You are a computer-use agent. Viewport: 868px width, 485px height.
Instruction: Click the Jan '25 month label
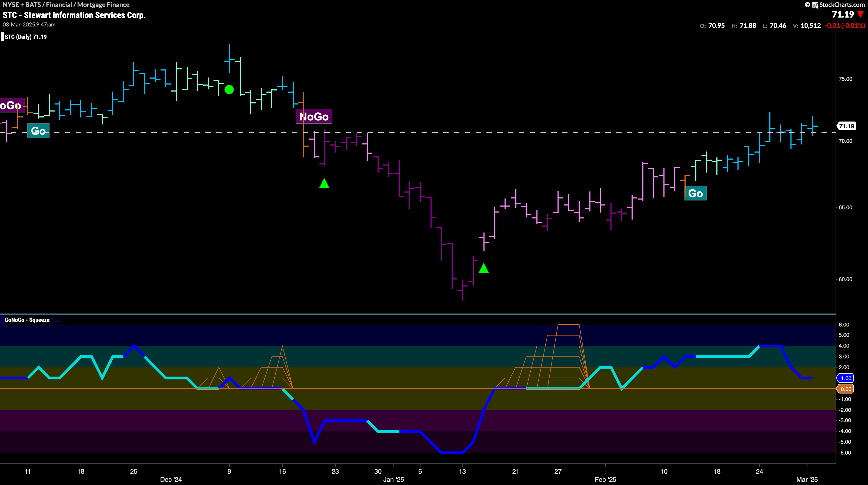click(393, 480)
